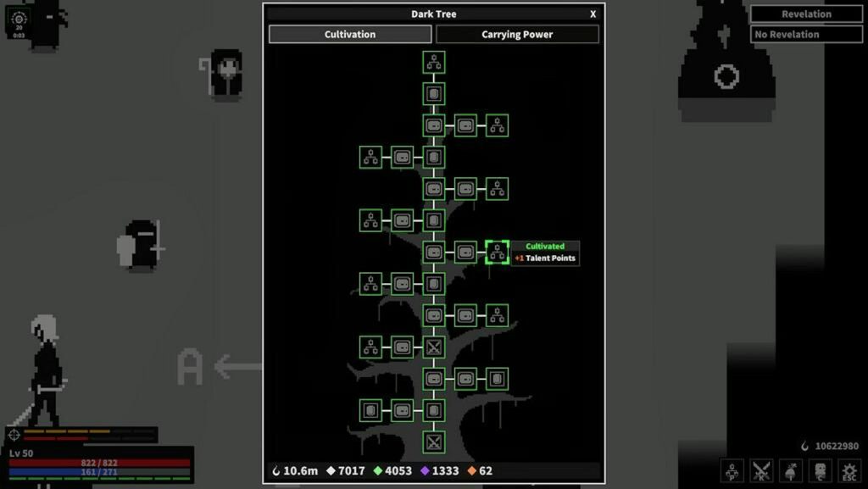Image resolution: width=868 pixels, height=489 pixels.
Task: Open the settings gear icon (ESC)
Action: click(x=849, y=470)
